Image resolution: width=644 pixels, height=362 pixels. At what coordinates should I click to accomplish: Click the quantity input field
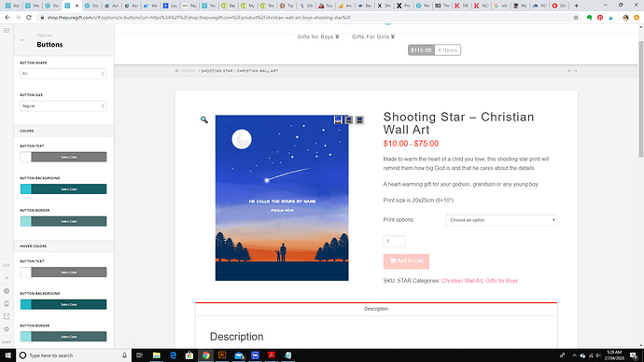394,241
